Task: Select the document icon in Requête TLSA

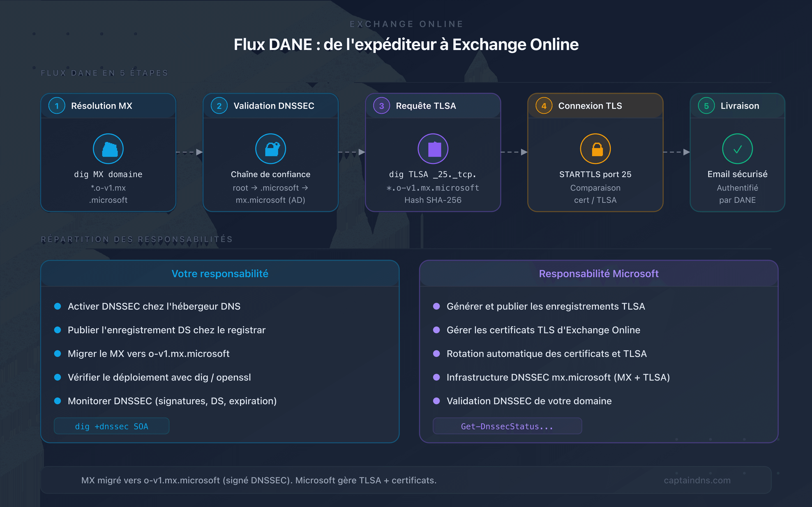Action: point(433,148)
